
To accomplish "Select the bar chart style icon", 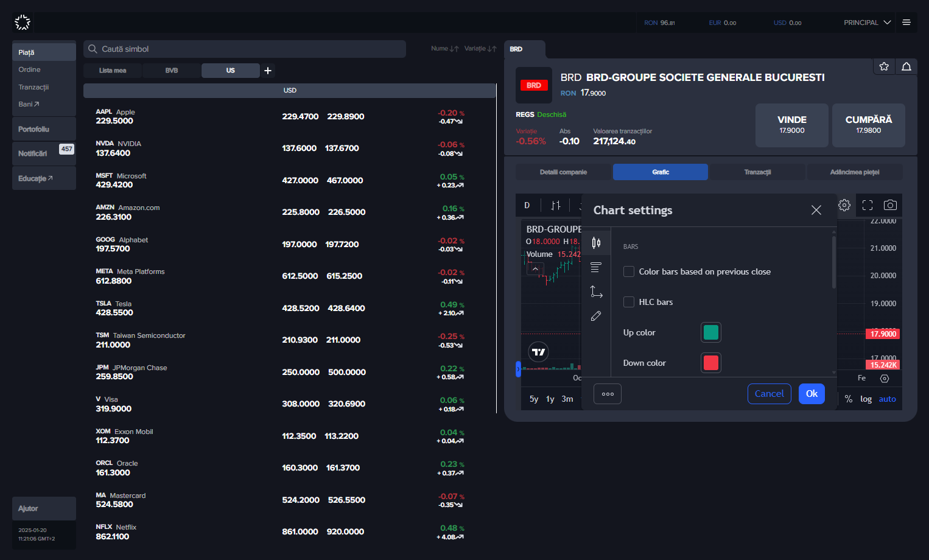I will [556, 205].
